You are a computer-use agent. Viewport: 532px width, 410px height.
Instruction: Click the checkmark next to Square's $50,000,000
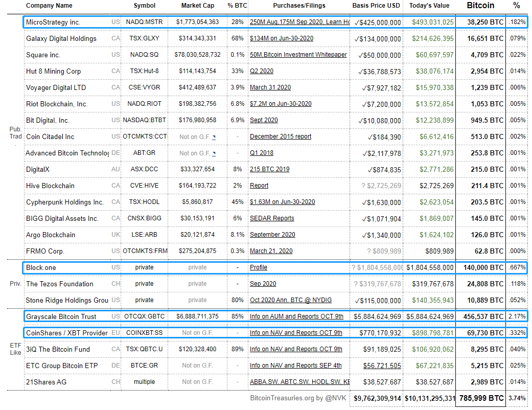pyautogui.click(x=360, y=55)
